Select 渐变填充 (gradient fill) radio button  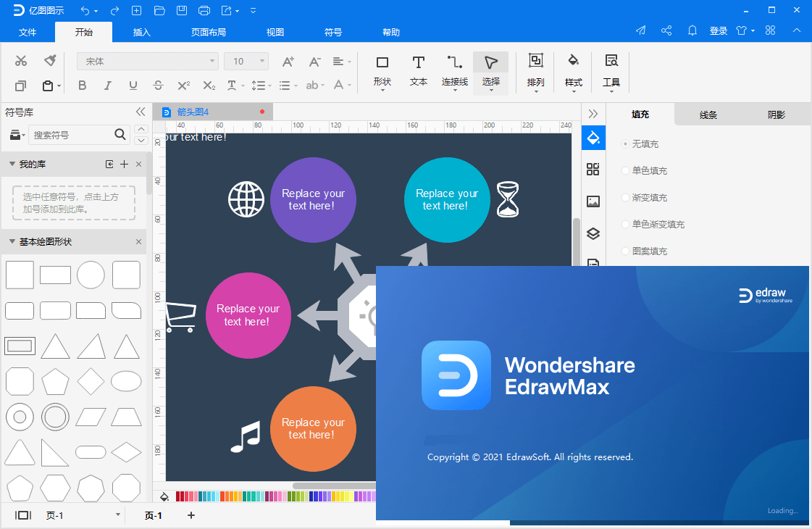pos(625,197)
